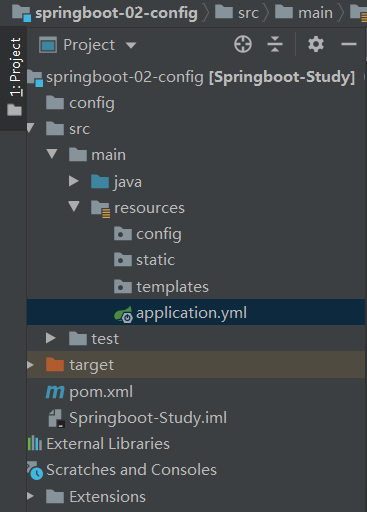Collapse the src folder arrow
The width and height of the screenshot is (367, 512).
click(31, 128)
